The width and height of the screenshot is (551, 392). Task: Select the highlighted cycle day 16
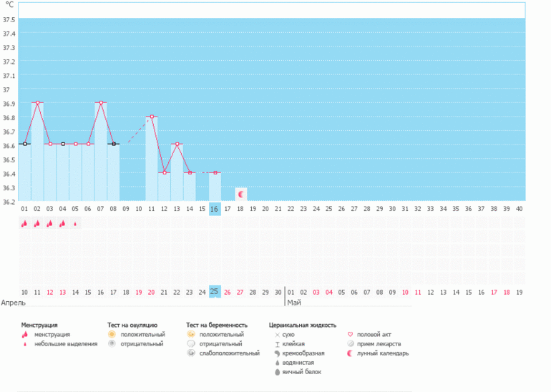click(x=214, y=209)
